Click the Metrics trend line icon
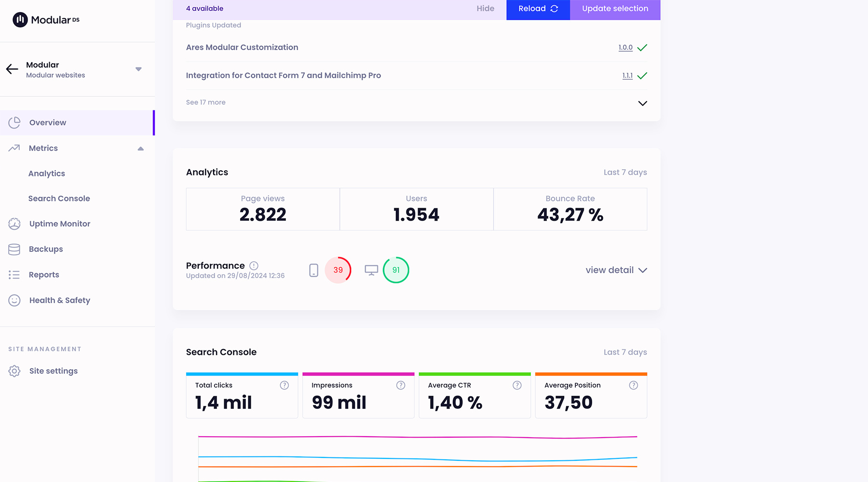The width and height of the screenshot is (868, 482). tap(14, 148)
